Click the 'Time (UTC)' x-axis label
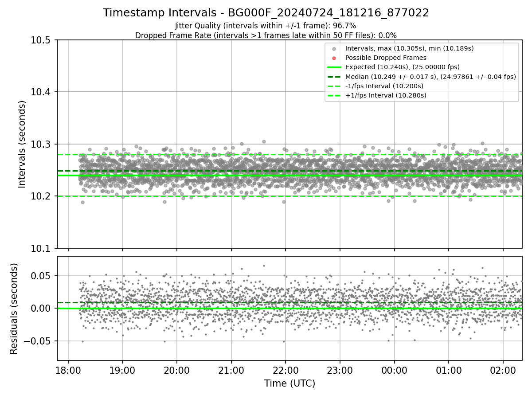The width and height of the screenshot is (532, 399). [289, 383]
